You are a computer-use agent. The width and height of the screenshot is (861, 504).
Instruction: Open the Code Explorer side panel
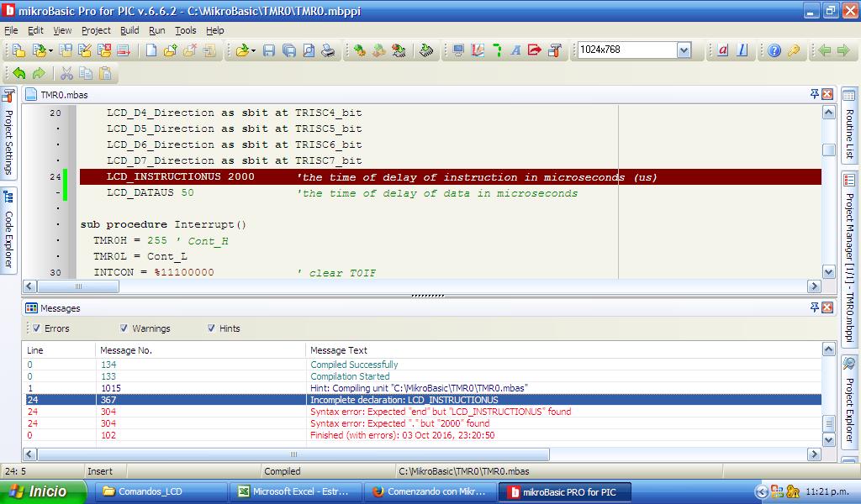(8, 230)
